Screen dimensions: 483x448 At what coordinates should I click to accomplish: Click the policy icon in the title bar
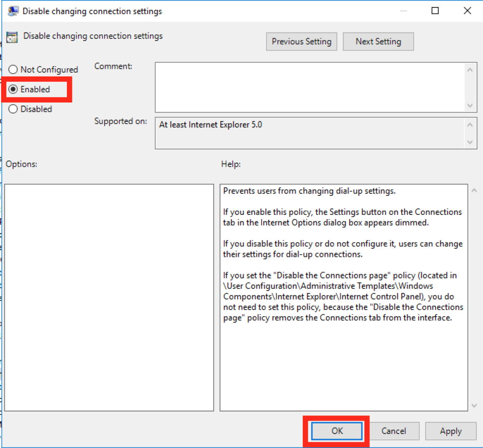coord(13,11)
